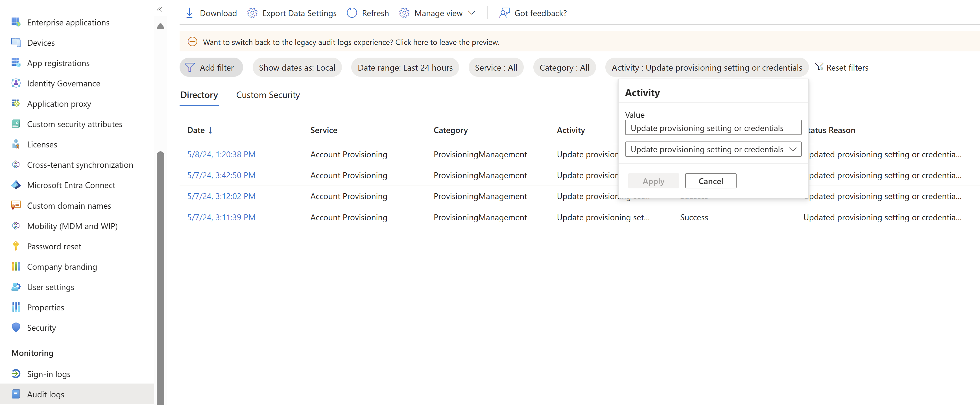Toggle the Date range Last 24 hours filter
The height and width of the screenshot is (405, 980).
pos(404,67)
